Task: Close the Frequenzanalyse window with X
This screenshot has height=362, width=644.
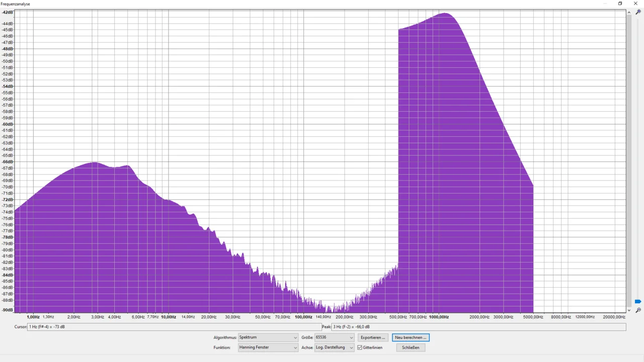Action: [x=635, y=4]
